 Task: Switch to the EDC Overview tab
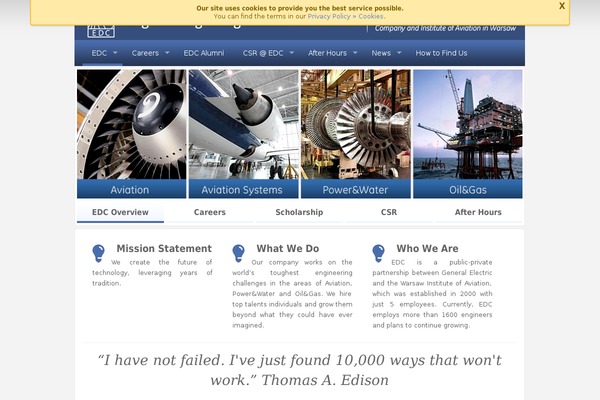120,212
